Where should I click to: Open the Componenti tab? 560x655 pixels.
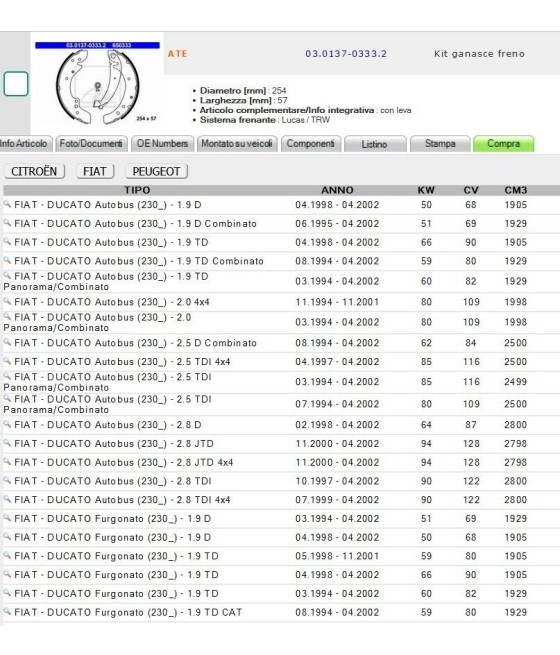click(x=311, y=143)
